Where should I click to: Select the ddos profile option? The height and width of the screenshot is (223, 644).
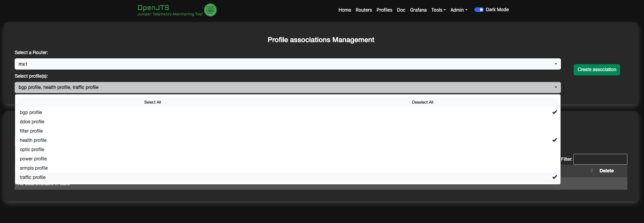pyautogui.click(x=32, y=122)
